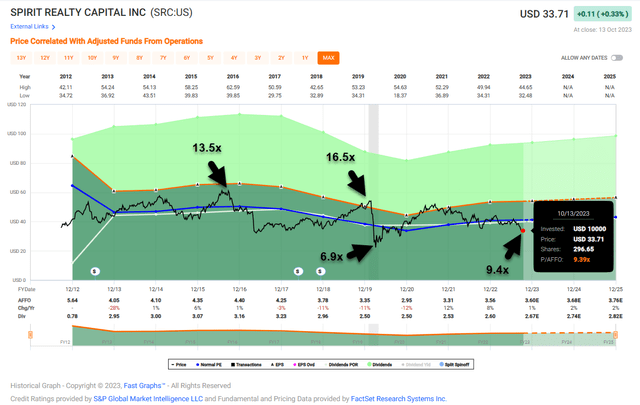Click the leftmost dollar-sign transaction marker
640x405 pixels.
pos(94,270)
